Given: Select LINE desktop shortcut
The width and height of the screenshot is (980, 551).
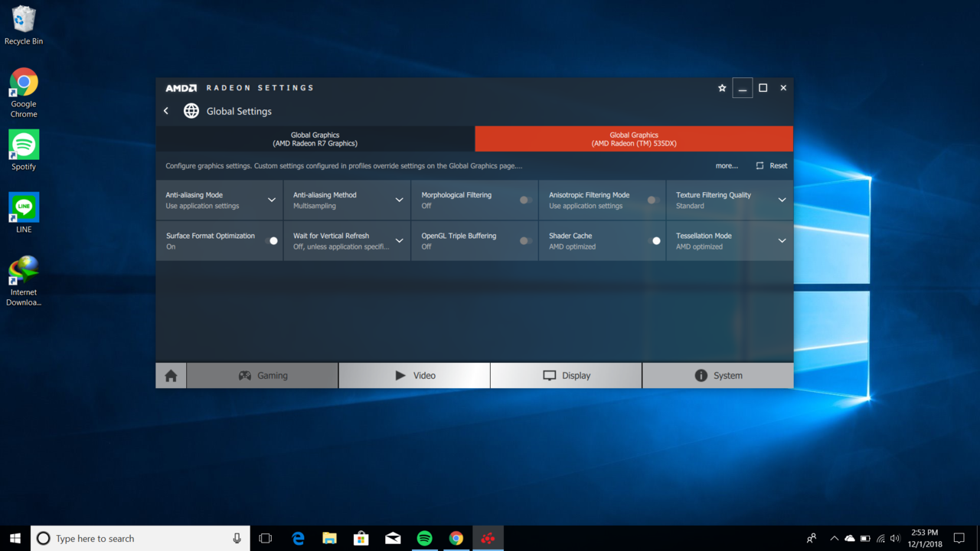Looking at the screenshot, I should tap(24, 213).
